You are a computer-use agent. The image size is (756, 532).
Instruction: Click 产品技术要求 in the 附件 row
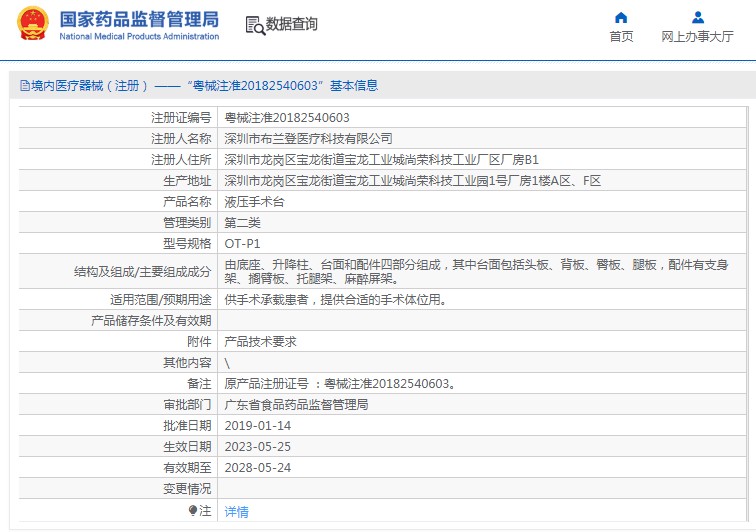[260, 341]
